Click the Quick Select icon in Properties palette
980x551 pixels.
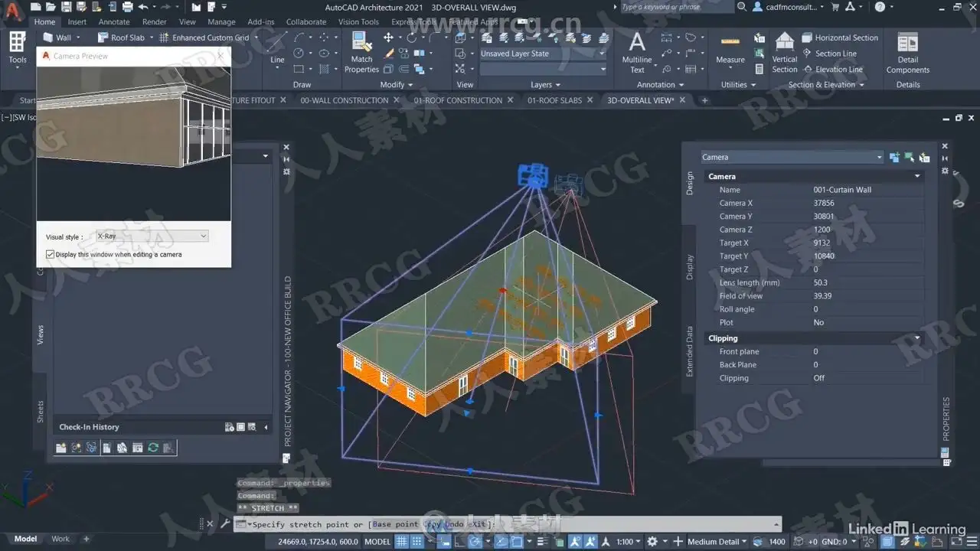[925, 158]
